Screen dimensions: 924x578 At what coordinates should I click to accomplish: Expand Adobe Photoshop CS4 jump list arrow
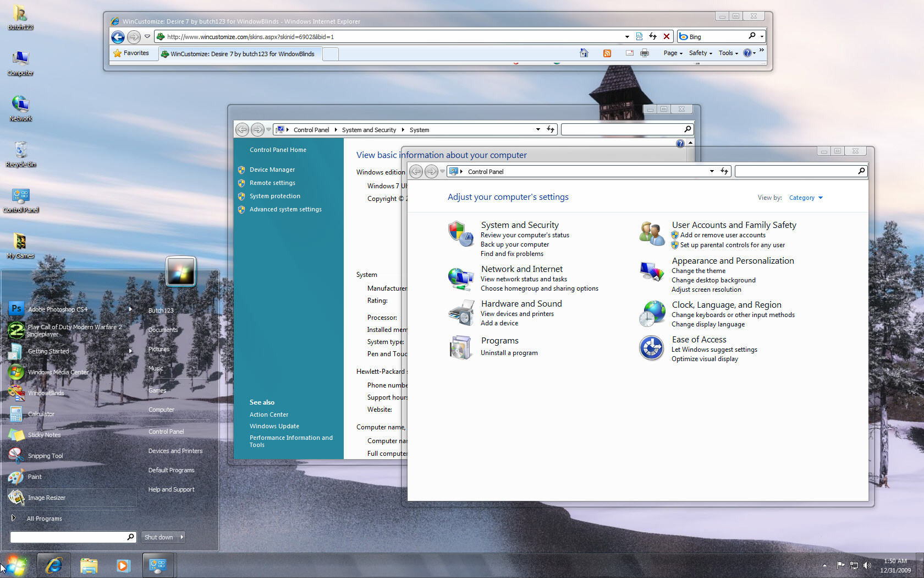(130, 309)
